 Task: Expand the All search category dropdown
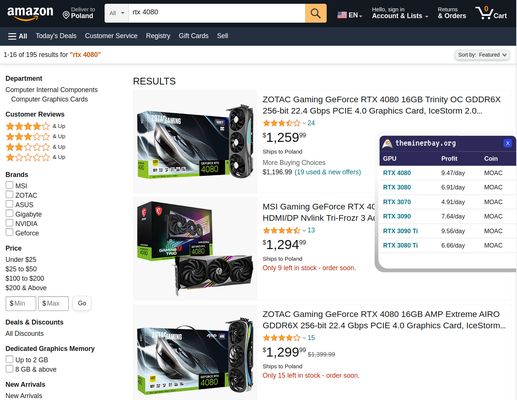[117, 13]
